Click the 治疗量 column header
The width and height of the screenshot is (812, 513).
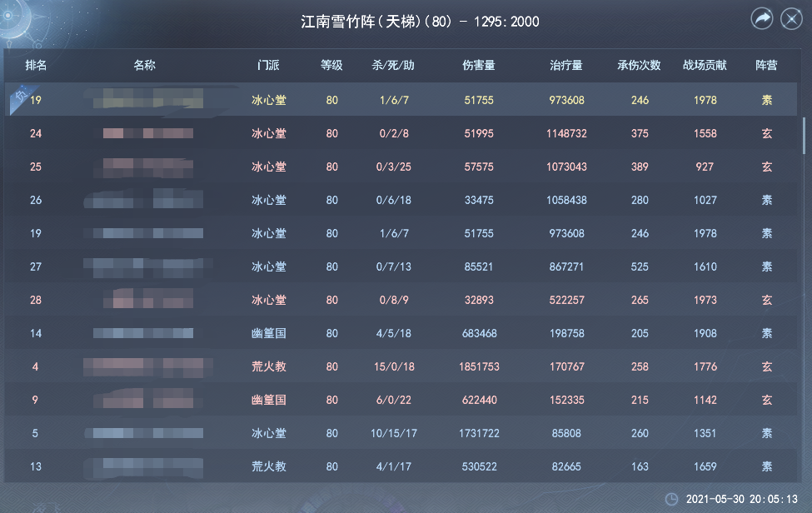(566, 65)
